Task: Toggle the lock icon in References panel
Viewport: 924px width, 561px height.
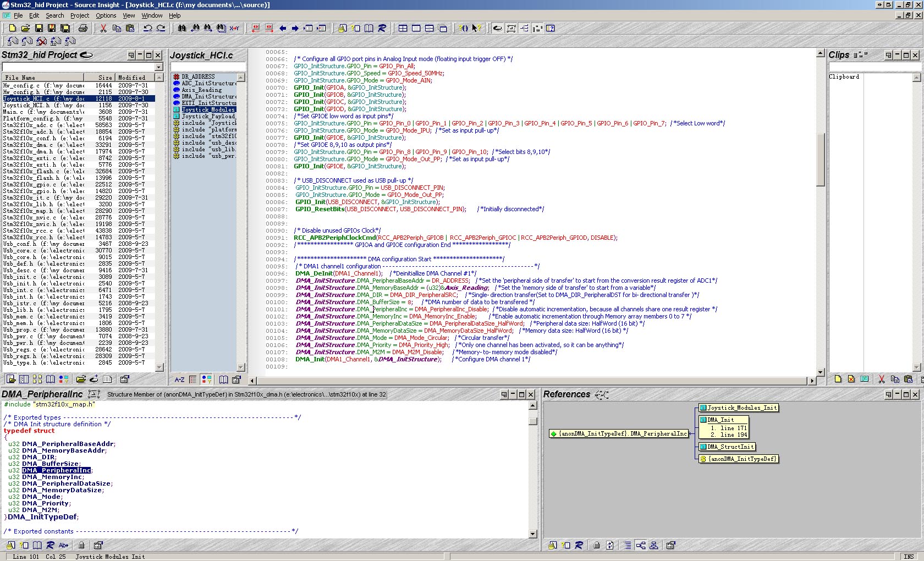Action: pos(597,545)
